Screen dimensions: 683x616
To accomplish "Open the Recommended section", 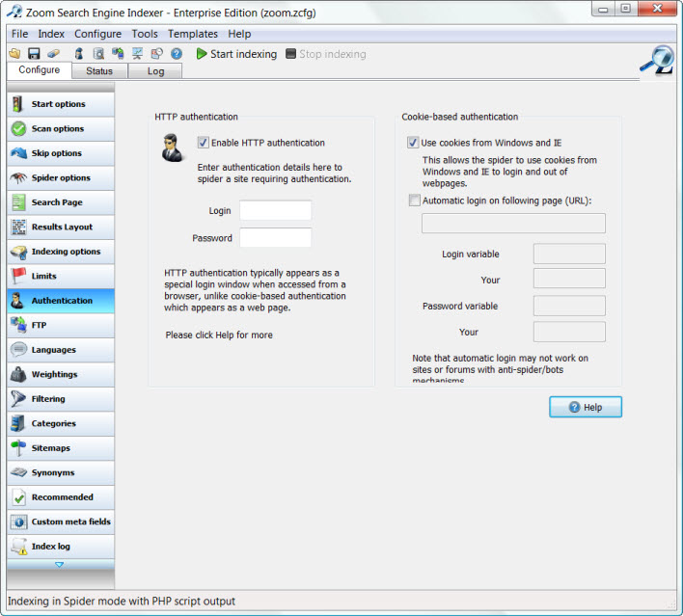I will click(x=61, y=497).
